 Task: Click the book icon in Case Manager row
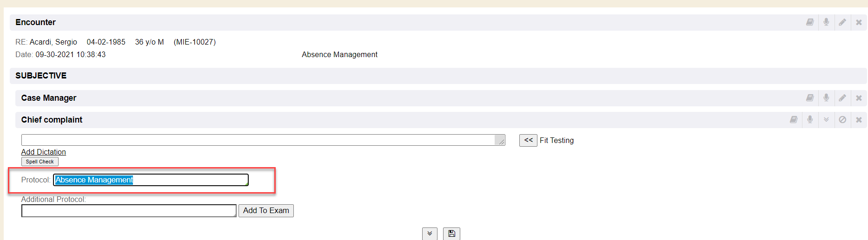810,98
